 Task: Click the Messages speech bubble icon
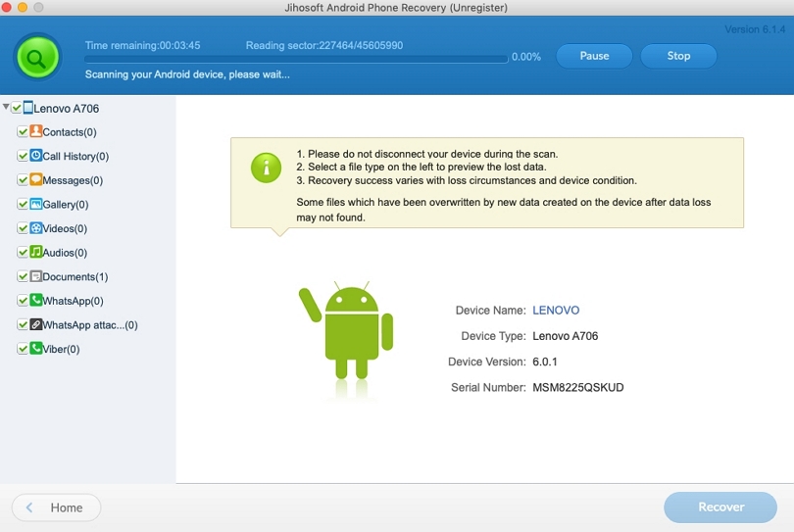(x=36, y=179)
